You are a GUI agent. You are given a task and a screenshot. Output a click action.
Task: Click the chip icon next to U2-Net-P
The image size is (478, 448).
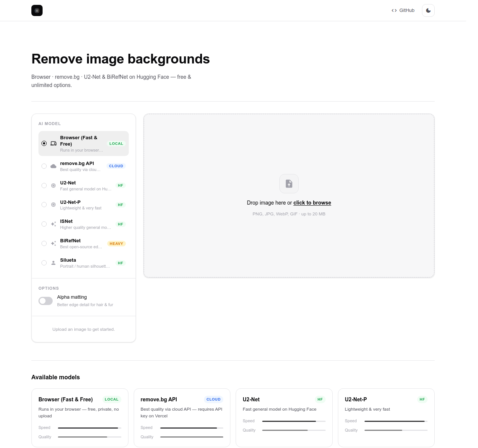(x=53, y=205)
